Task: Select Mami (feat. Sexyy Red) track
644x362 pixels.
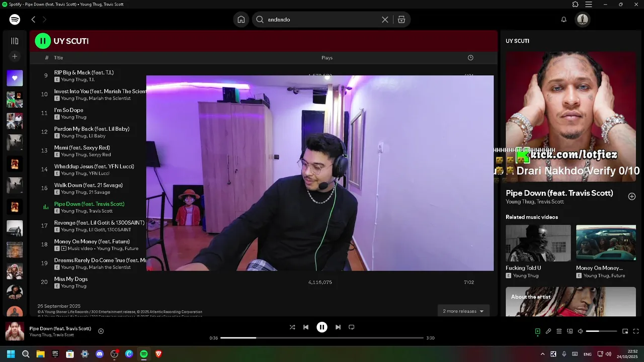Action: tap(82, 148)
